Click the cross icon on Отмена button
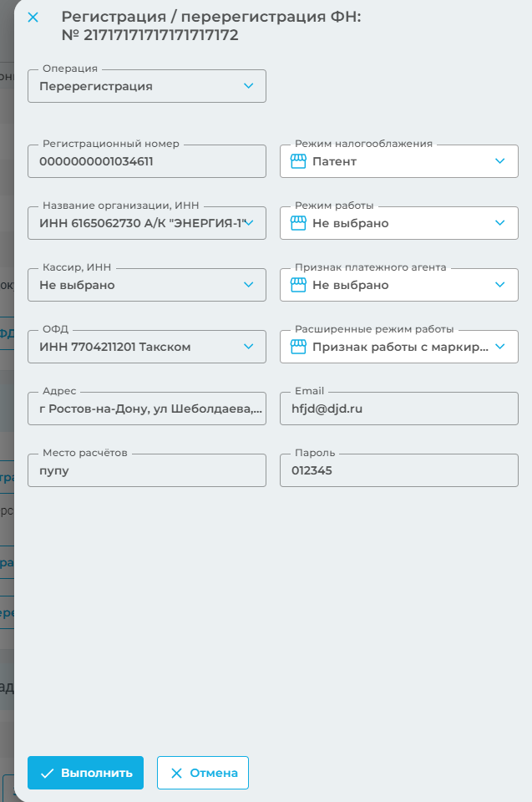Image resolution: width=532 pixels, height=802 pixels. click(176, 773)
